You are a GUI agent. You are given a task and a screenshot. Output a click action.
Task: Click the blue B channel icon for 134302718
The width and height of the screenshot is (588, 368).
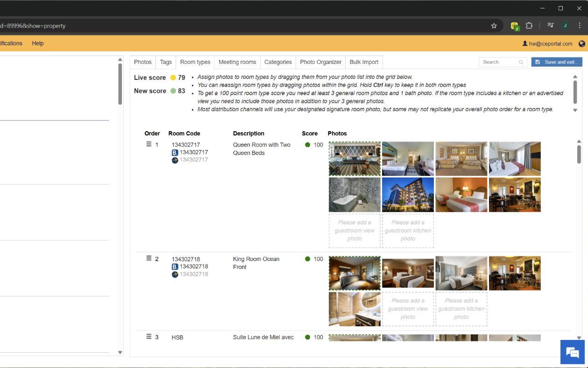(175, 267)
